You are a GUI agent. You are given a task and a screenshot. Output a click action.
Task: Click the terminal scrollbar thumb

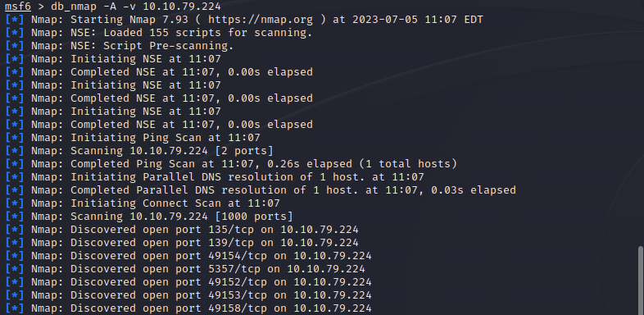[x=640, y=281]
